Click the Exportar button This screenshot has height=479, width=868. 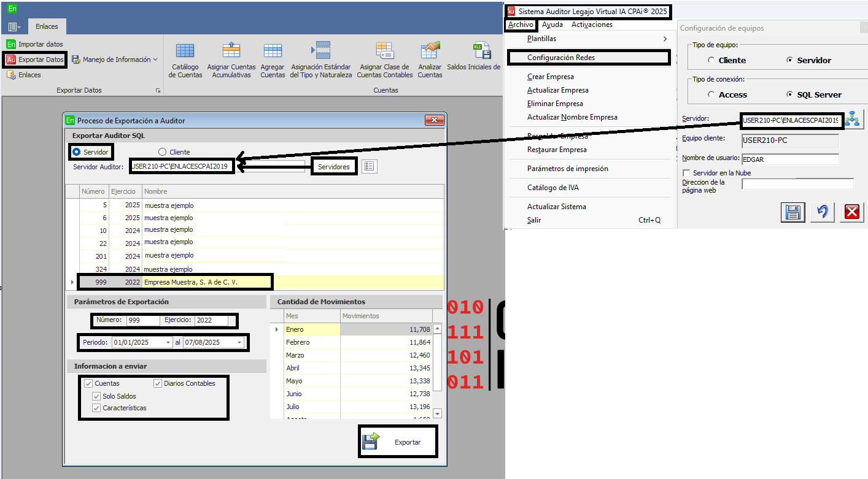tap(398, 442)
